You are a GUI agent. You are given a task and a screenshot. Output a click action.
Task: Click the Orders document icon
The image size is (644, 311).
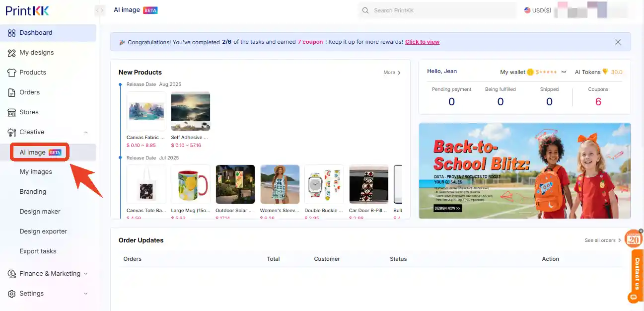12,92
